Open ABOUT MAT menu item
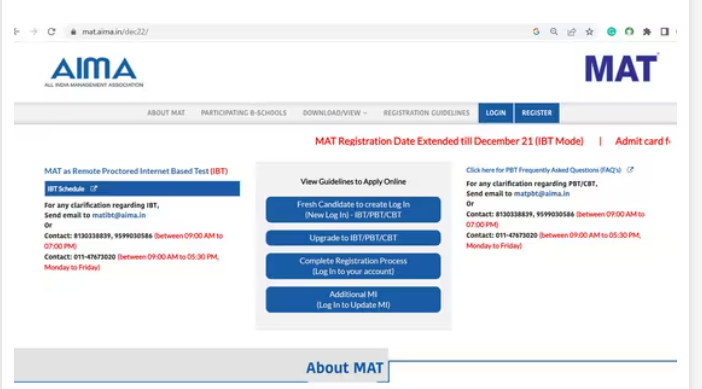Screen dimensions: 702x389 pos(166,113)
